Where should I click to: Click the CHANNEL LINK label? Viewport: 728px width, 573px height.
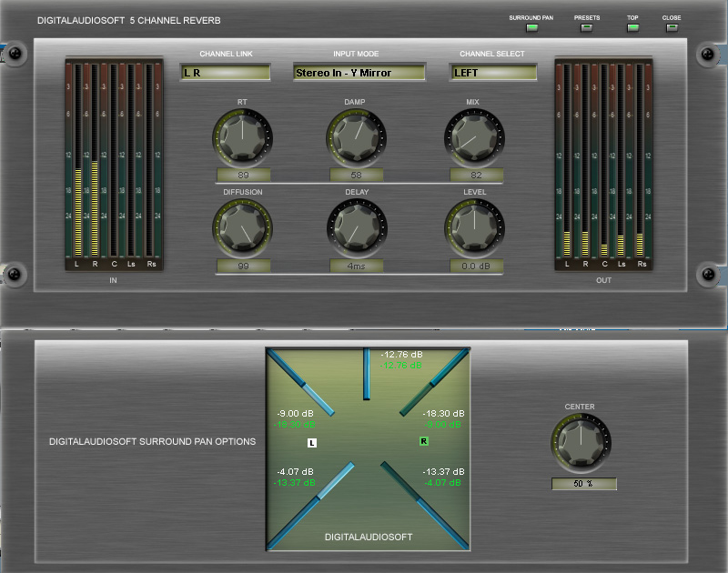[x=226, y=54]
